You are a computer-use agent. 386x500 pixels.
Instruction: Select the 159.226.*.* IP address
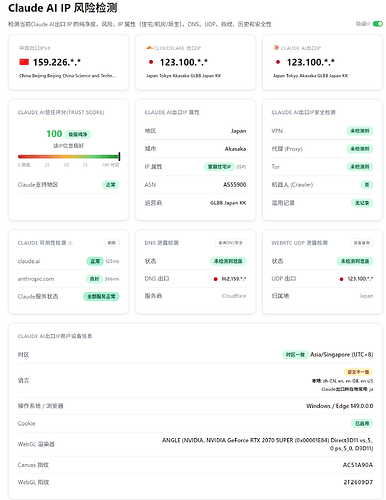[x=57, y=62]
